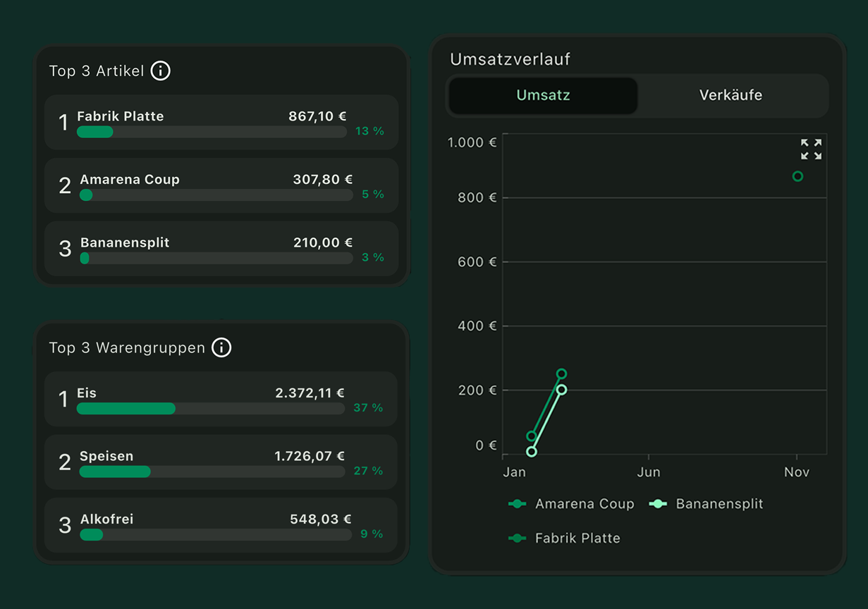The image size is (868, 609).
Task: Click the Eis 37 % progress bar
Action: click(x=212, y=409)
